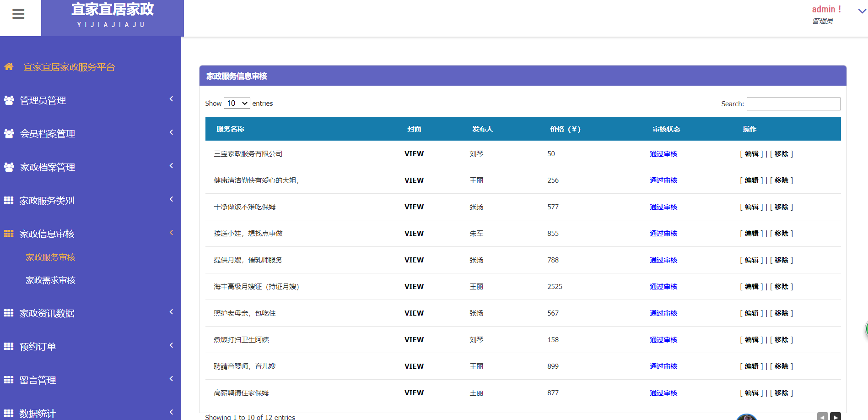The image size is (868, 420).
Task: Open the 留言管理 menu item
Action: (x=38, y=380)
